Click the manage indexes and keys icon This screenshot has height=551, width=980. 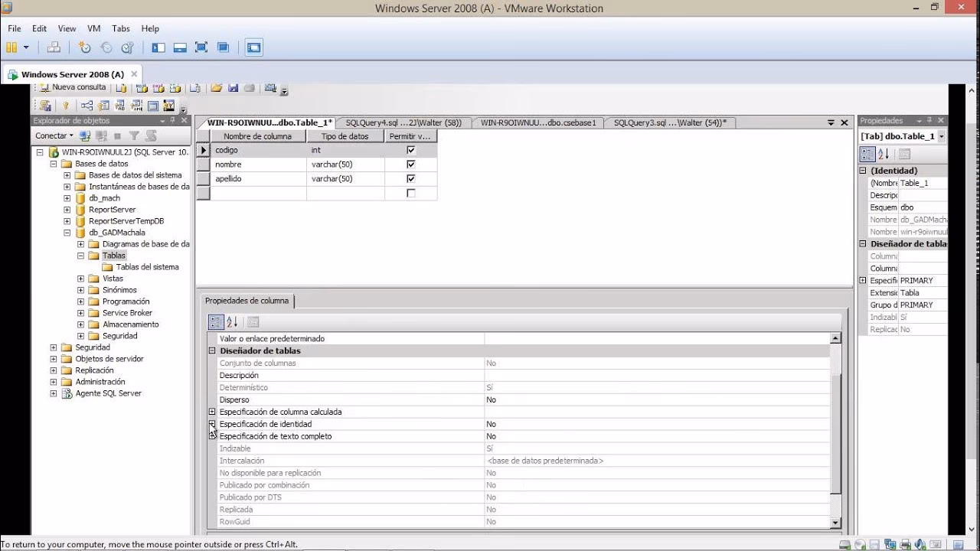click(103, 106)
